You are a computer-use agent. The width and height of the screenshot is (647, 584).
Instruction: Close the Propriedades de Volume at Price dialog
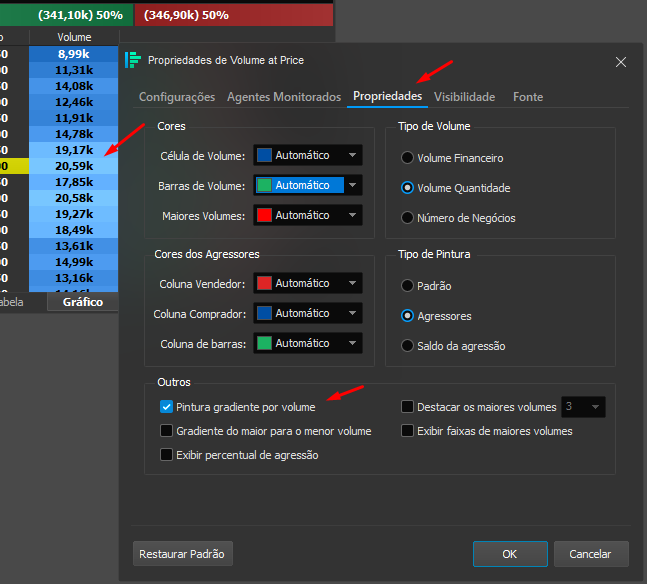click(621, 62)
